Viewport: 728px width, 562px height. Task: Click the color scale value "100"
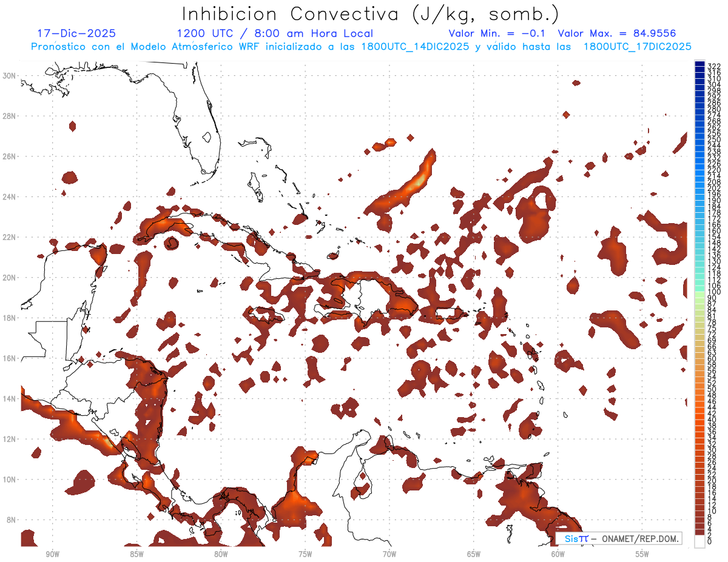click(x=714, y=292)
